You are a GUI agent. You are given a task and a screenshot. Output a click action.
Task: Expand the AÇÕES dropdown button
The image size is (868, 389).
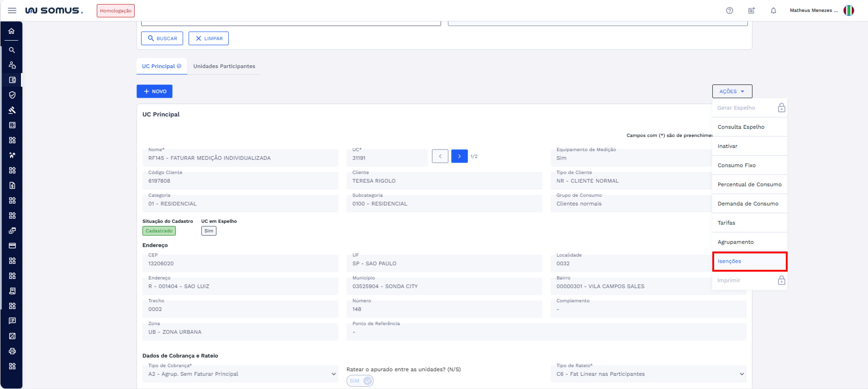732,91
